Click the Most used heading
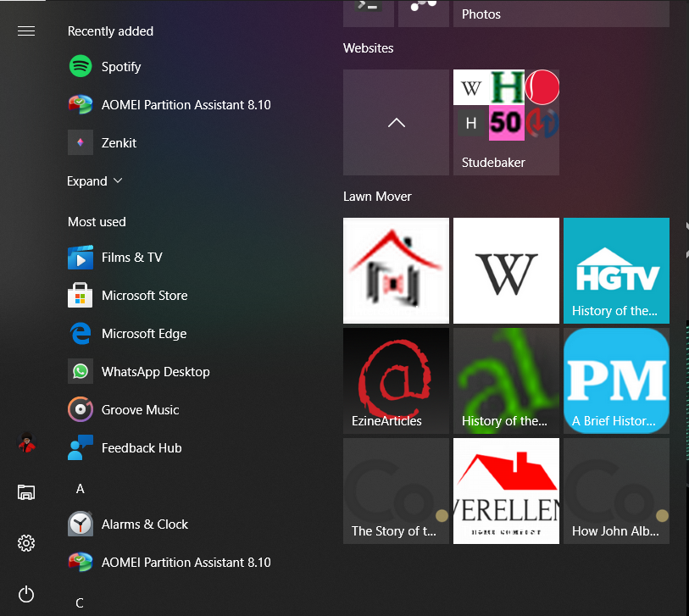 pyautogui.click(x=97, y=221)
